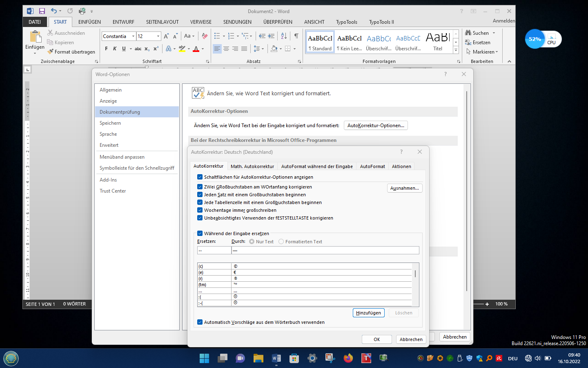Sort paragraphs alphabetically
This screenshot has height=368, width=588.
(284, 36)
